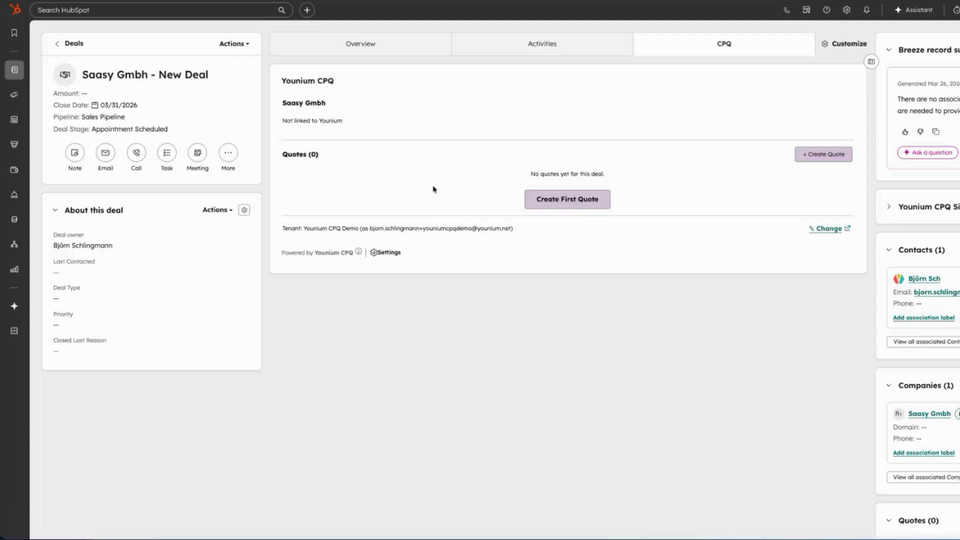Collapse the About this deal section
Viewport: 960px width, 540px height.
pyautogui.click(x=56, y=210)
